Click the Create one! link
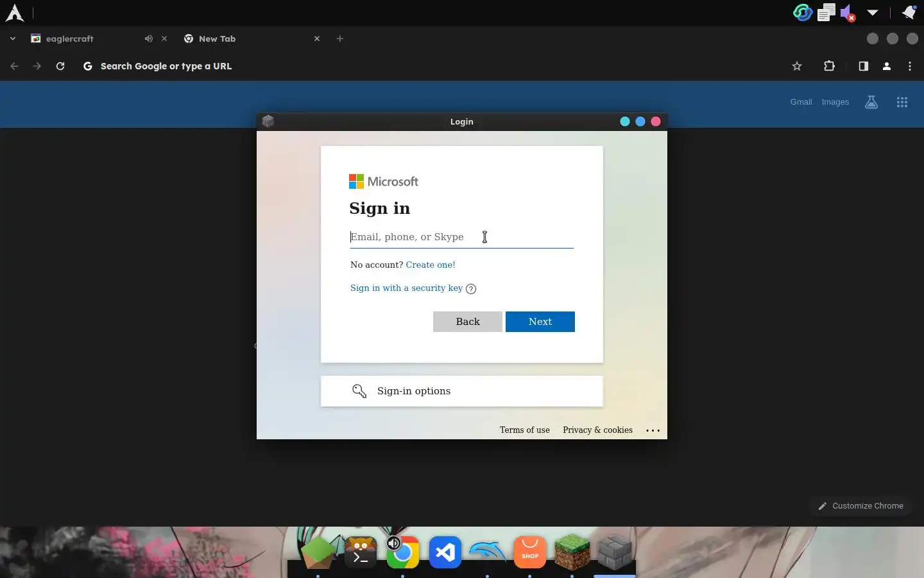The height and width of the screenshot is (578, 924). click(x=431, y=265)
